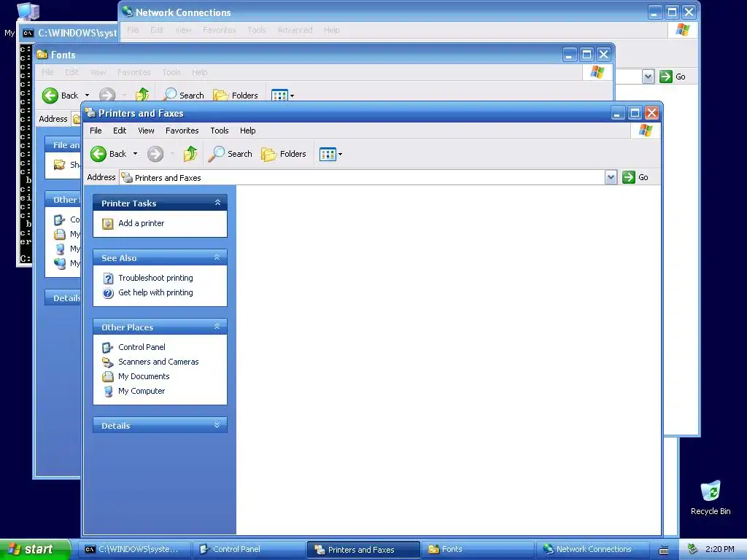This screenshot has height=560, width=747.
Task: Open Troubleshoot printing link
Action: 156,278
